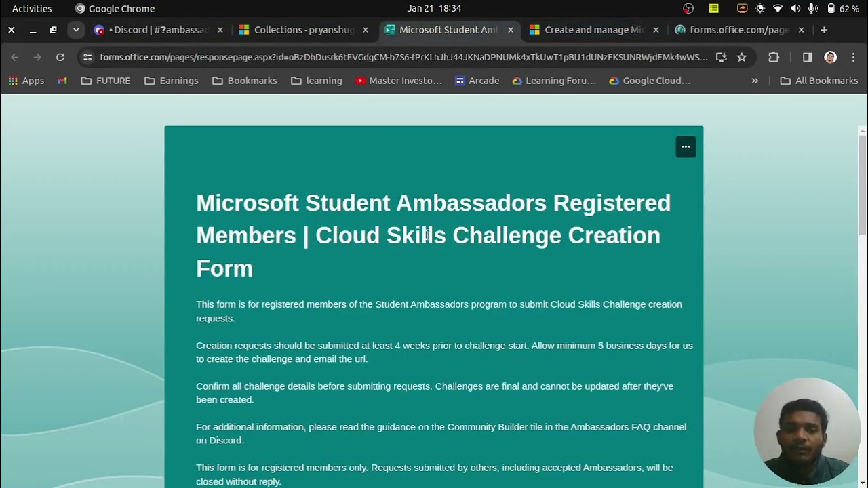Open the brightness indicator in the top bar
Screen dimensions: 868x488
[x=760, y=9]
